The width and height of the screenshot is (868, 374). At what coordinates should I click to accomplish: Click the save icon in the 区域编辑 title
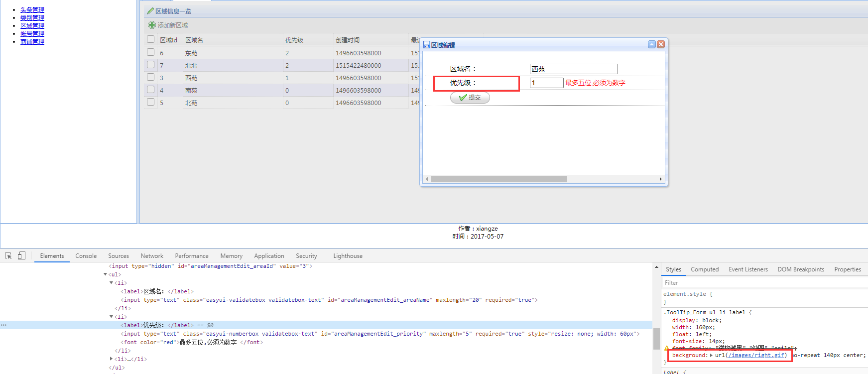click(x=426, y=45)
